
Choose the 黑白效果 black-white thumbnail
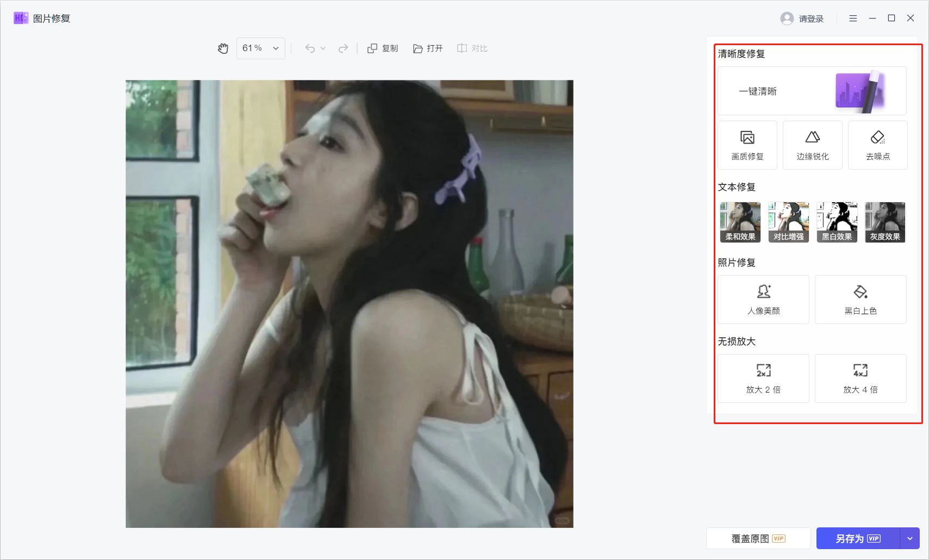pos(837,222)
